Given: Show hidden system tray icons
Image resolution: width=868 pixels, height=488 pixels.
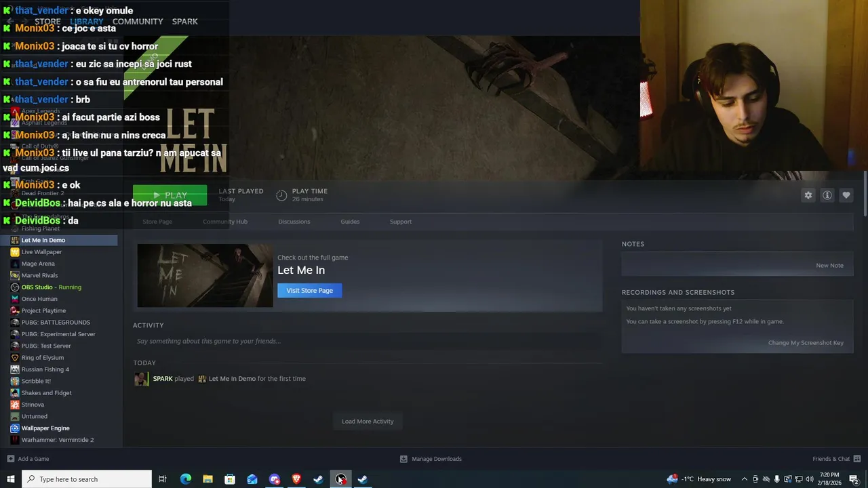Looking at the screenshot, I should point(744,479).
